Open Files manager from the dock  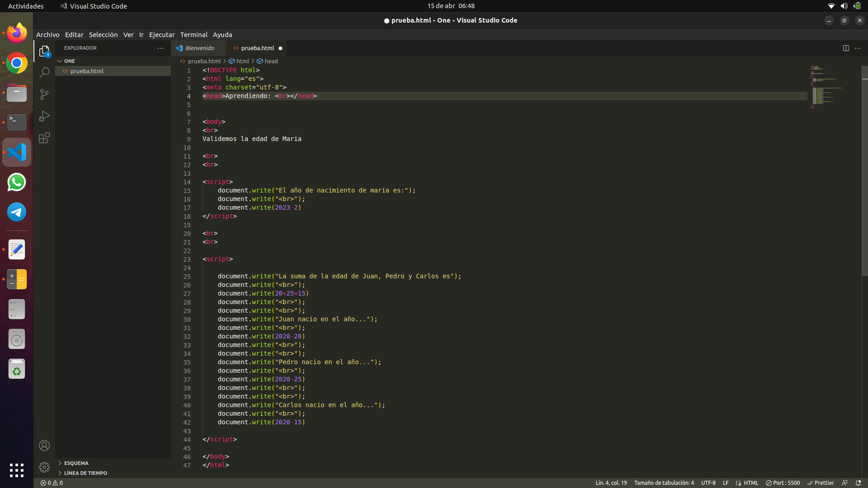(17, 93)
